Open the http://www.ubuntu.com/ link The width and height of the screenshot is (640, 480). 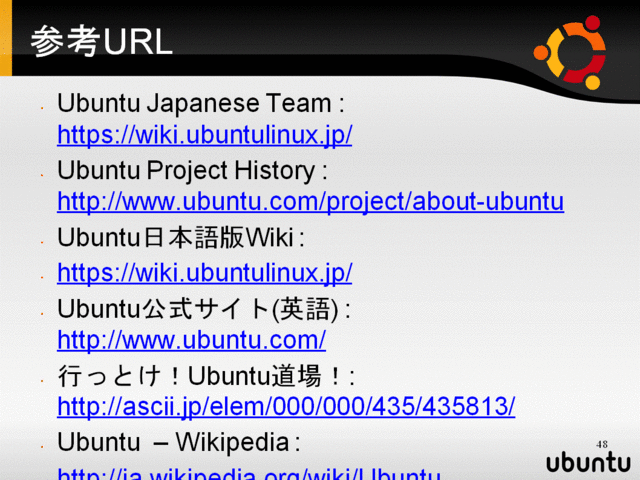[x=191, y=340]
